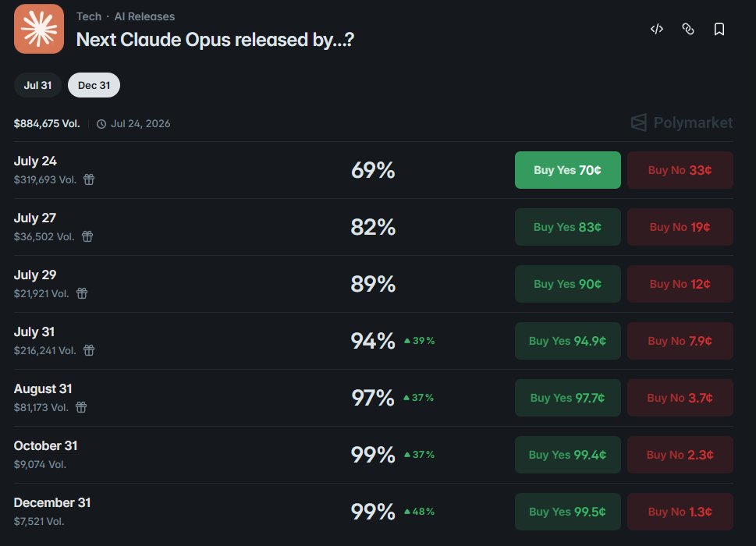Open the AI Releases category link

pos(144,16)
